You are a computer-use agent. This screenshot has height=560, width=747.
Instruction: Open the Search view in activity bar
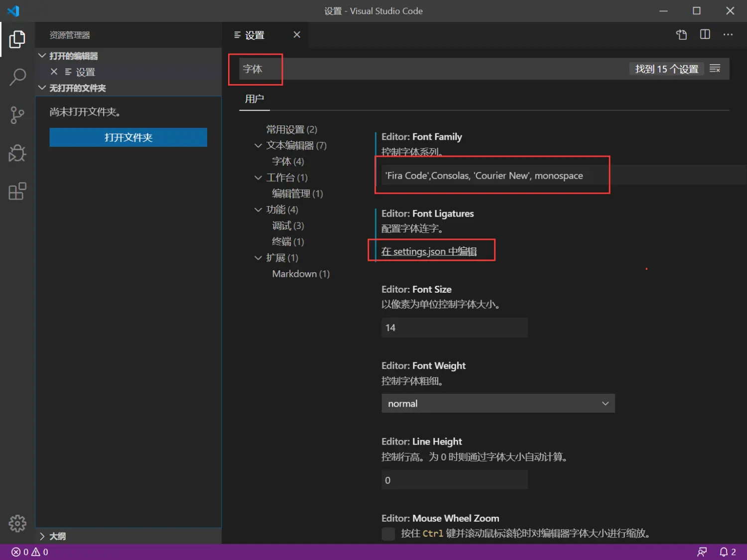pos(17,77)
